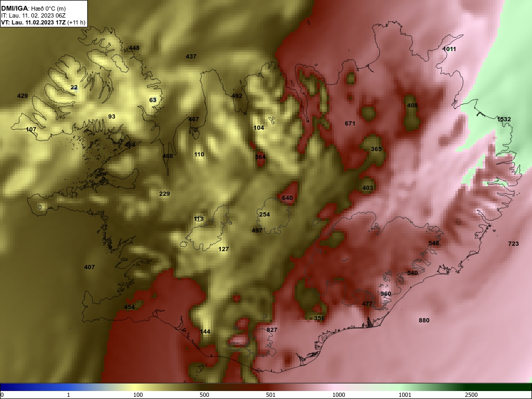Viewport: 532px width, 399px height.
Task: Click the map value 467
Action: [x=194, y=119]
